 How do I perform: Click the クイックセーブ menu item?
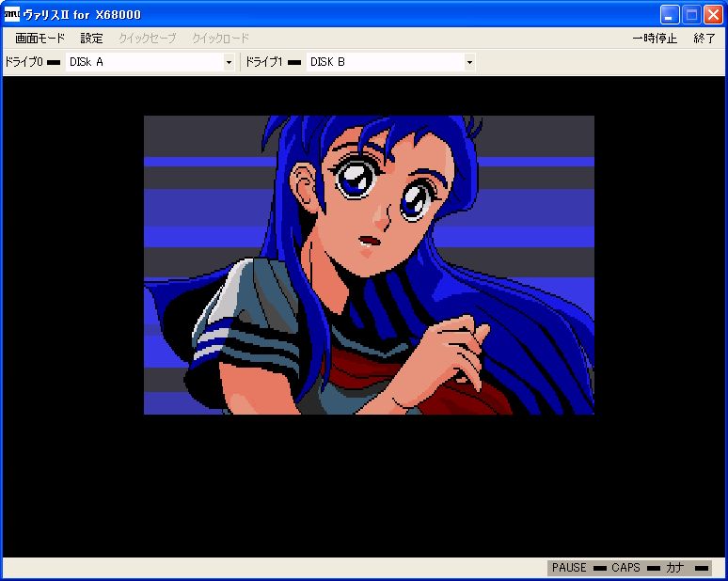click(x=147, y=38)
